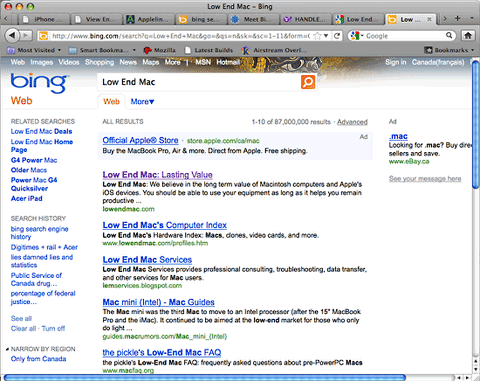The height and width of the screenshot is (381, 480).
Task: Open the More menu in Bing top bar
Action: tap(173, 62)
